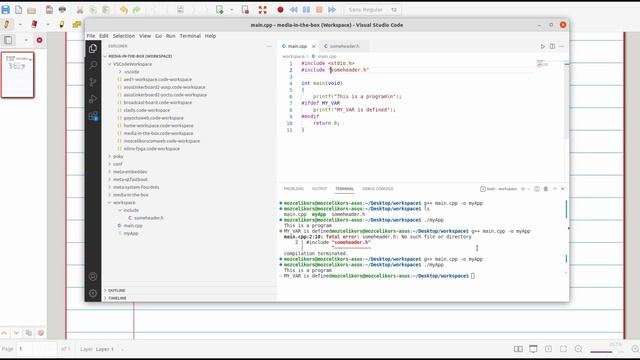The height and width of the screenshot is (360, 640).
Task: Open the Run and Debug view
Action: (x=93, y=99)
